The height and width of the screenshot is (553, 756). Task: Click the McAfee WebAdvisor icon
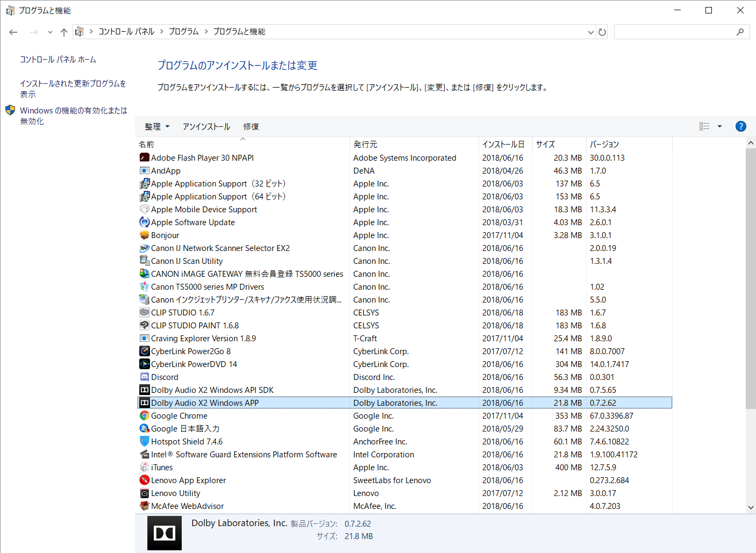click(144, 506)
